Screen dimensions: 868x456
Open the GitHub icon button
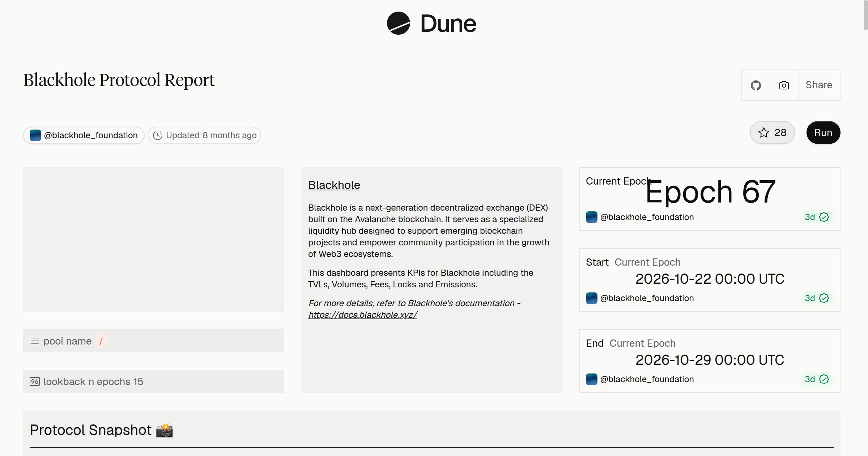[x=756, y=85]
